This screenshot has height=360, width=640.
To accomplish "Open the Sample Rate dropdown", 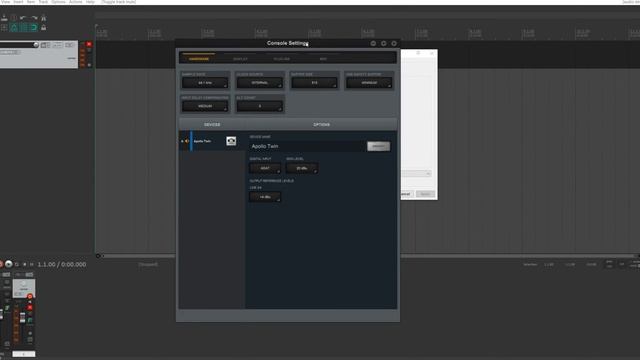I will coord(205,83).
